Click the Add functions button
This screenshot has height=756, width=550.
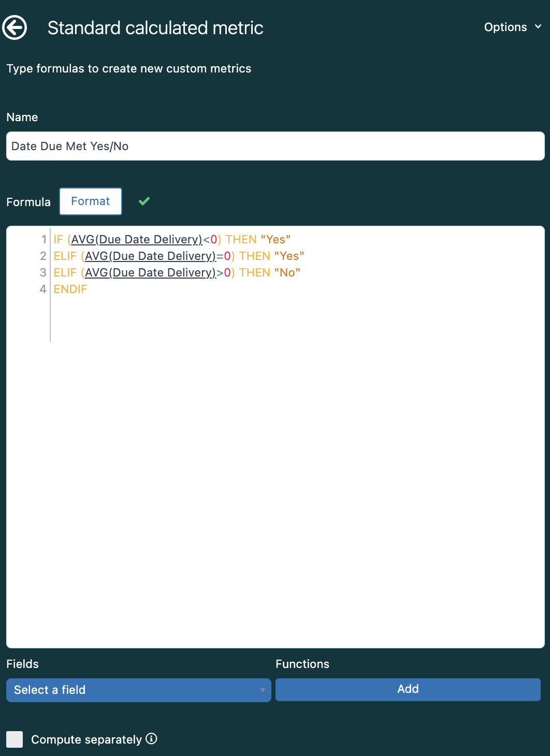pos(408,689)
